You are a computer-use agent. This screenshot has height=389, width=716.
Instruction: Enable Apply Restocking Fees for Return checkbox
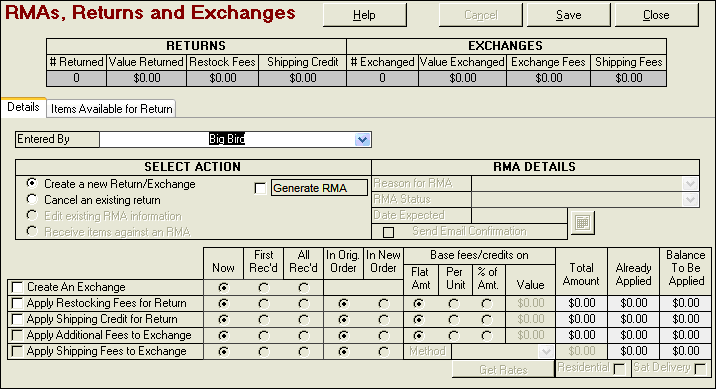point(17,303)
